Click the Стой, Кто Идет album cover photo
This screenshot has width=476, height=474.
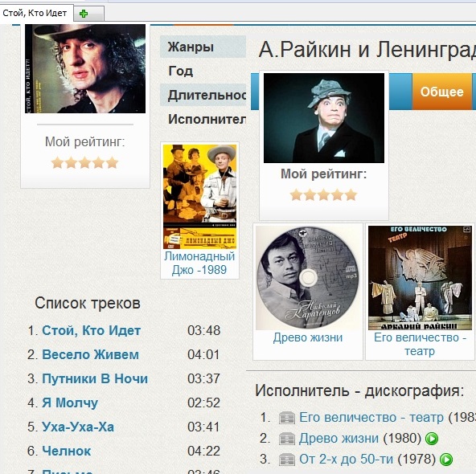(x=85, y=69)
